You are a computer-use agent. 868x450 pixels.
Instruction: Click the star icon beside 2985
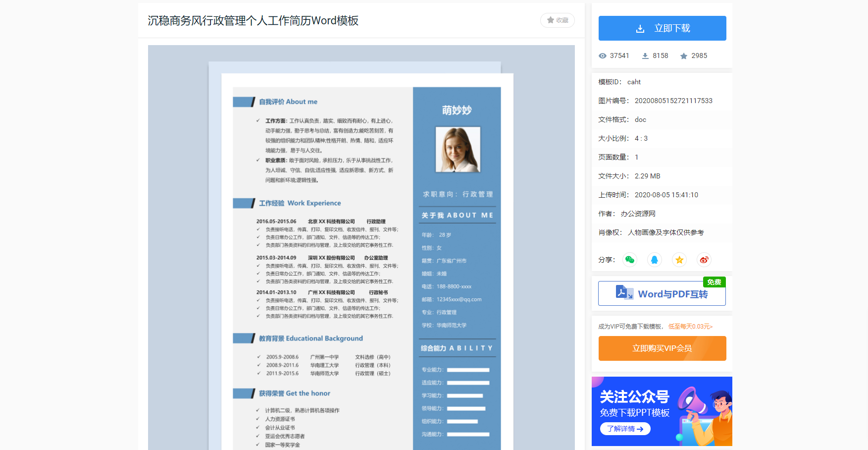[684, 56]
